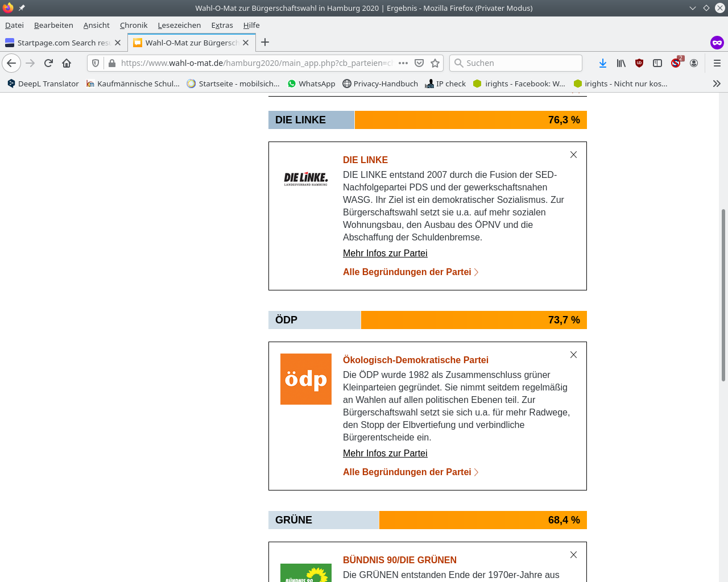Open a new tab with plus button
728x582 pixels.
tap(265, 42)
